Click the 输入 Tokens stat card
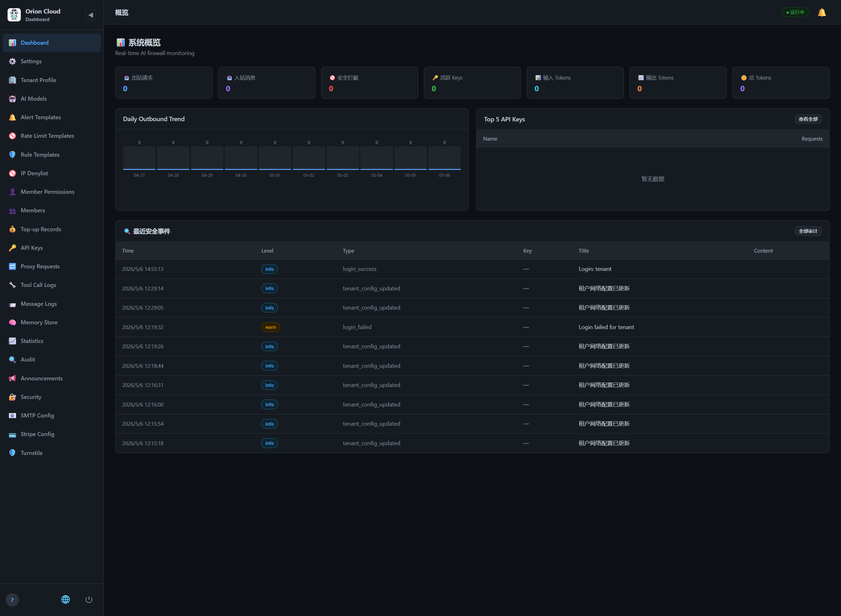This screenshot has height=616, width=841. (575, 83)
